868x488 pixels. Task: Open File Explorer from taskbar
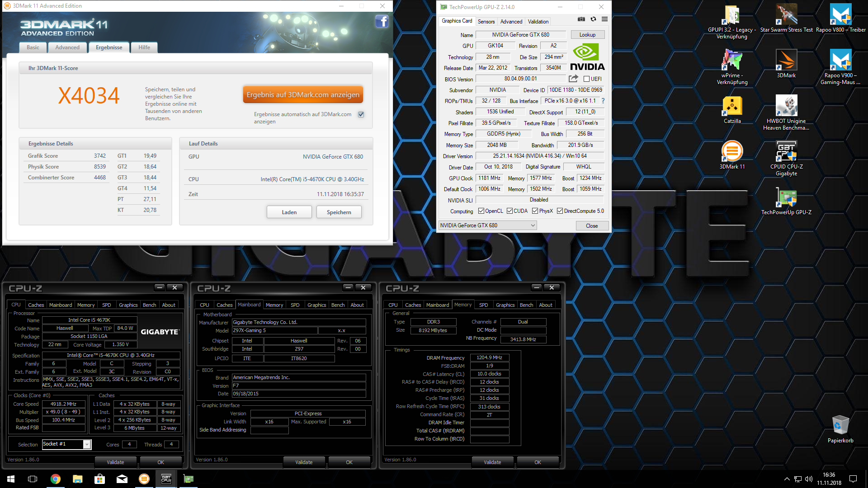coord(77,479)
